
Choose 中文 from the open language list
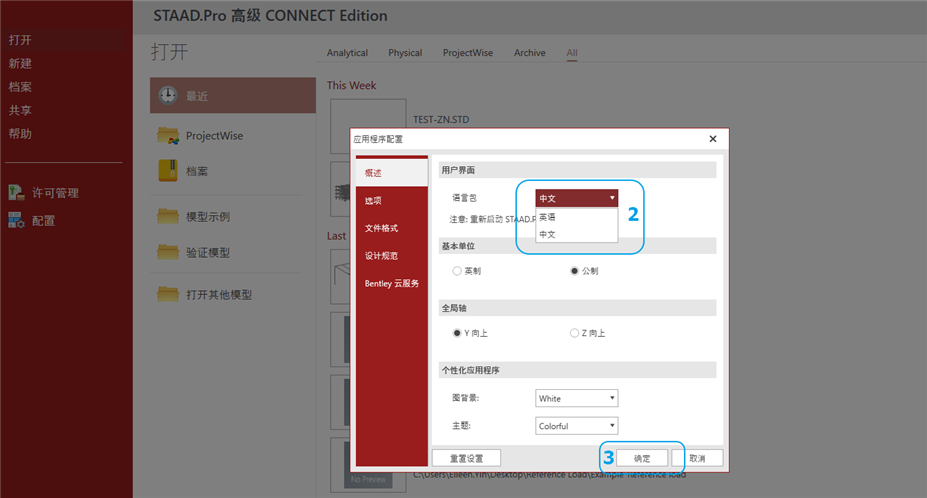(x=576, y=234)
